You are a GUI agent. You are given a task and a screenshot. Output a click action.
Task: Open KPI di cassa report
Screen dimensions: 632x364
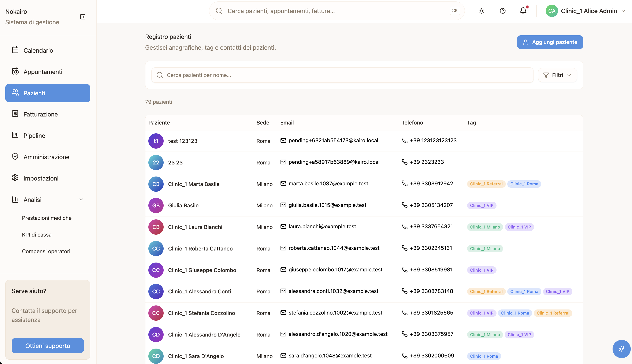[x=37, y=234]
